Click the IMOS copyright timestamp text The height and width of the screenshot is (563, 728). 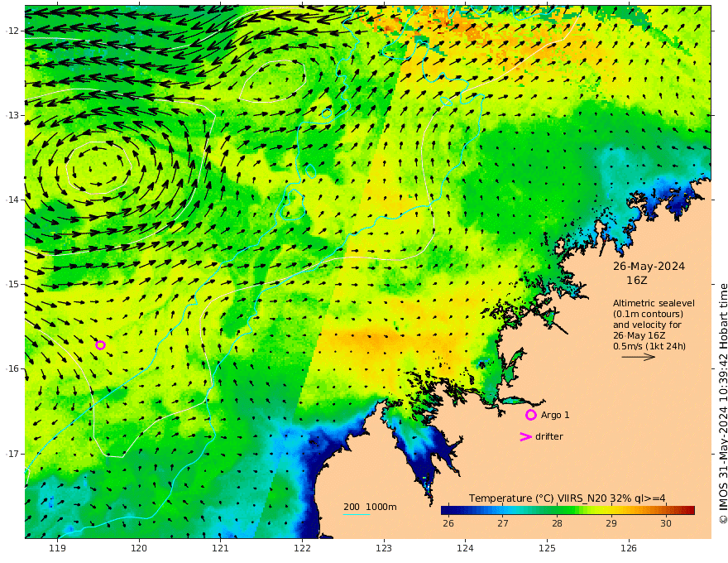723,404
